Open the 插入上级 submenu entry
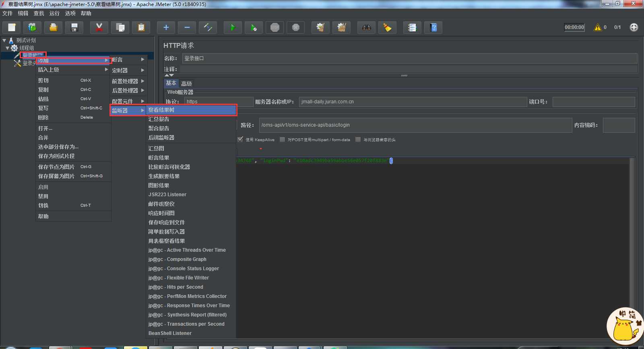Screen dimensions: 644x349 click(73, 70)
